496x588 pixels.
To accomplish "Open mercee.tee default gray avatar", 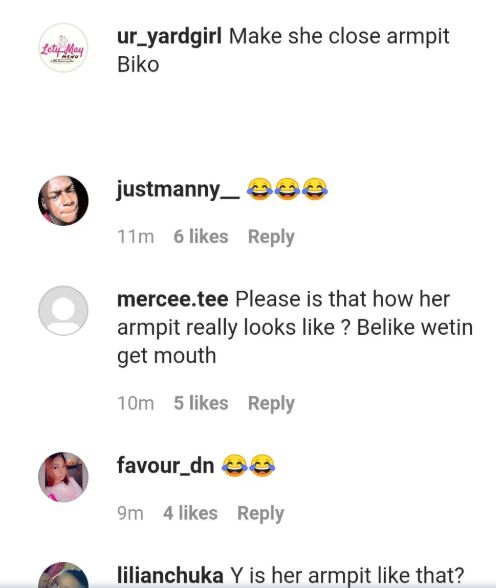I will click(63, 310).
